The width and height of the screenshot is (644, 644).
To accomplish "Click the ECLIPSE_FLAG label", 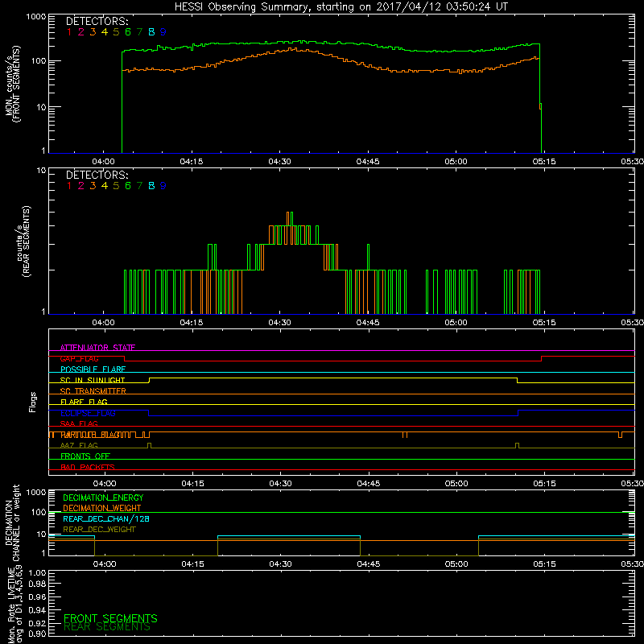I will 88,413.
